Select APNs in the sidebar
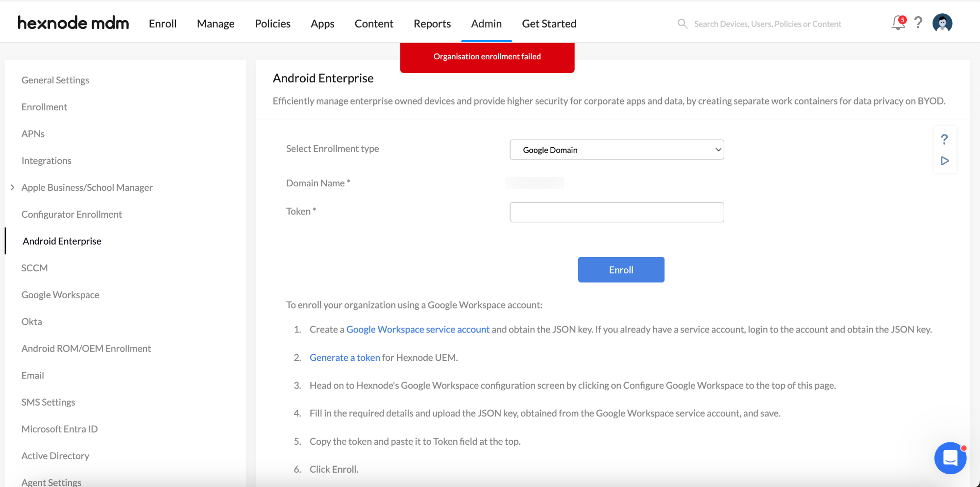 click(x=33, y=134)
